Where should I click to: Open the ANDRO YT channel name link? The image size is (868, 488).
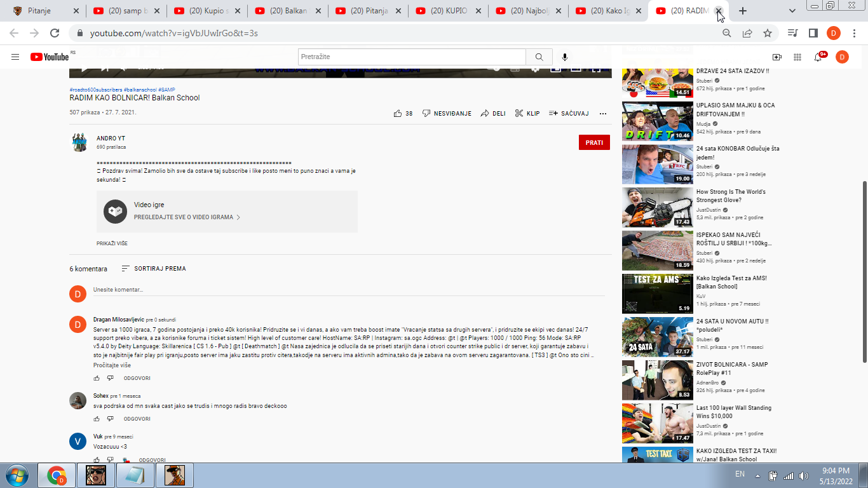111,139
